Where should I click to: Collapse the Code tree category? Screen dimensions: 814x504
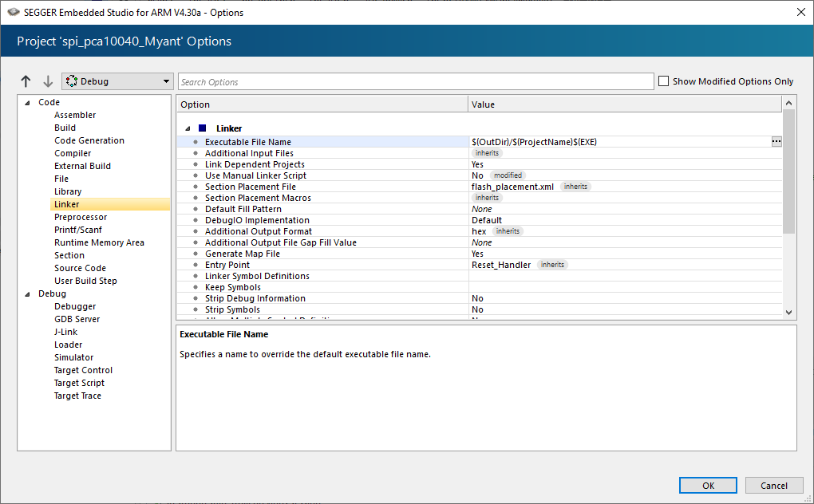click(27, 103)
